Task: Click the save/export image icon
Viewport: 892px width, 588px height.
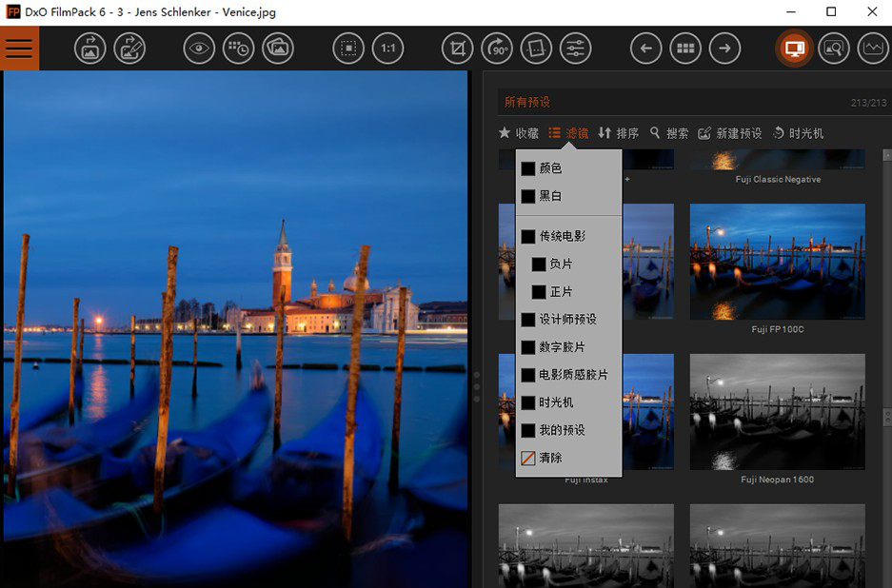Action: (129, 49)
